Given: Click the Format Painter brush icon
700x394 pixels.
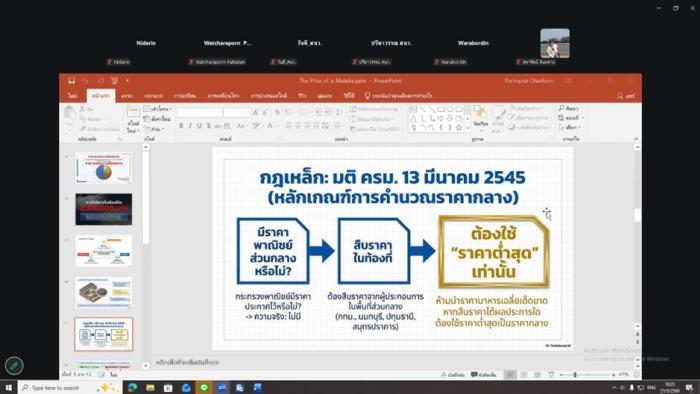Looking at the screenshot, I should [83, 129].
